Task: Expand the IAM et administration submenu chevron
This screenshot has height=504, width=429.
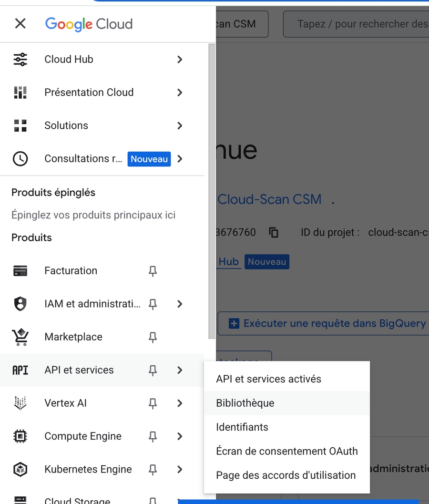Action: coord(180,304)
